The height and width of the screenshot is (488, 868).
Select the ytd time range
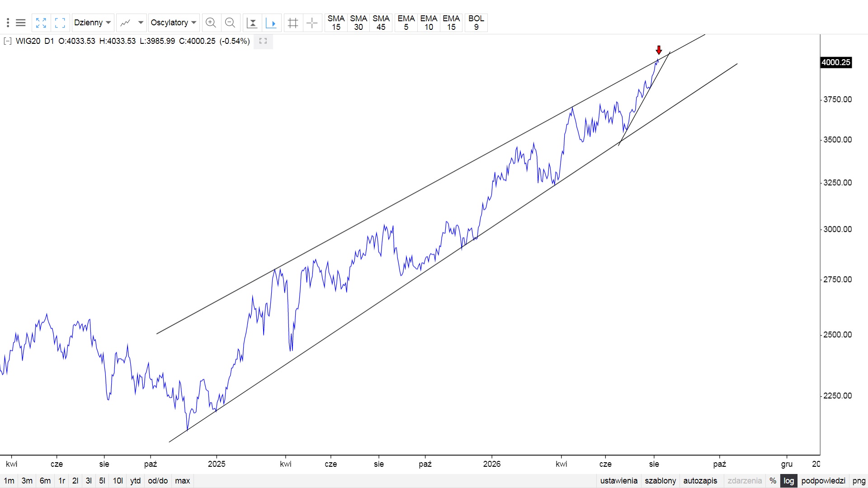(136, 481)
